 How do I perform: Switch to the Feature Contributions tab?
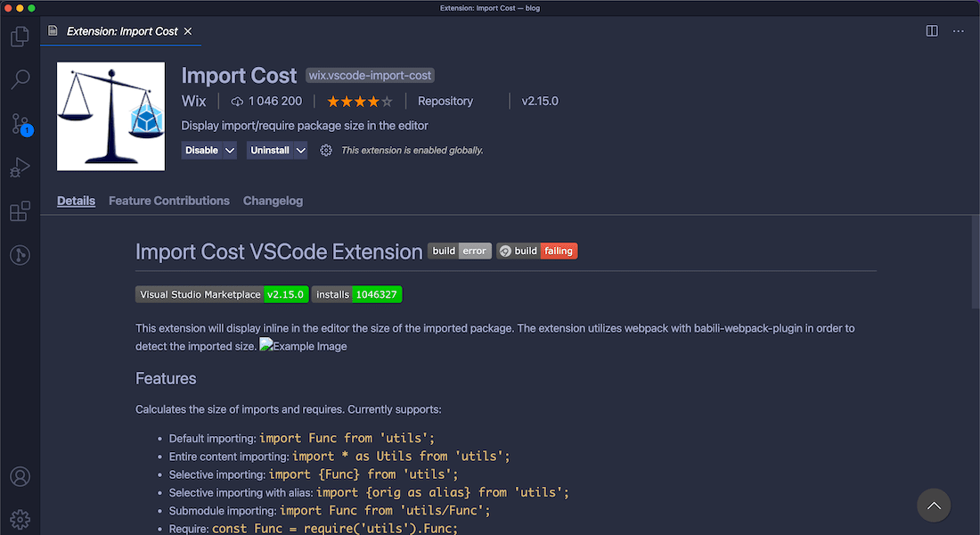coord(169,201)
